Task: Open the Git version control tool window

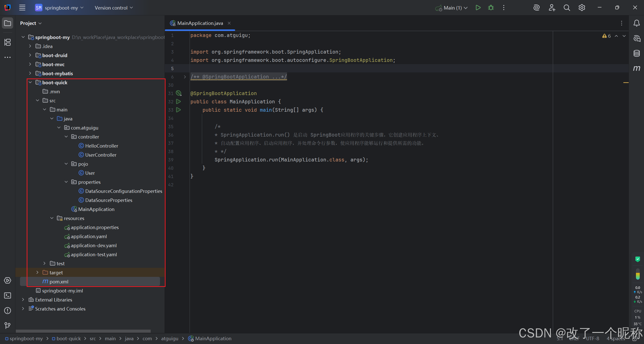Action: pos(8,326)
